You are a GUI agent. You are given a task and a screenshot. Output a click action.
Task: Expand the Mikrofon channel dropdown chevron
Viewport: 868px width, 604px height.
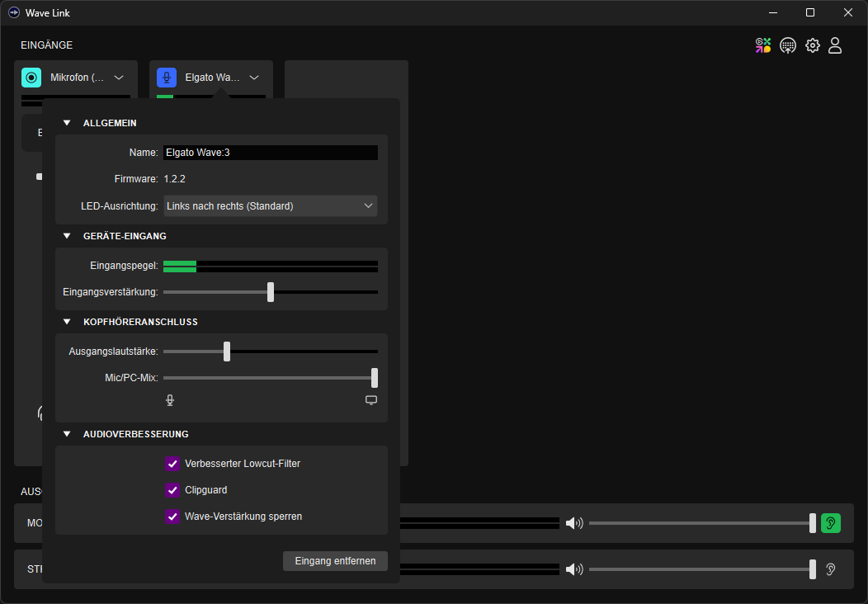(x=119, y=78)
